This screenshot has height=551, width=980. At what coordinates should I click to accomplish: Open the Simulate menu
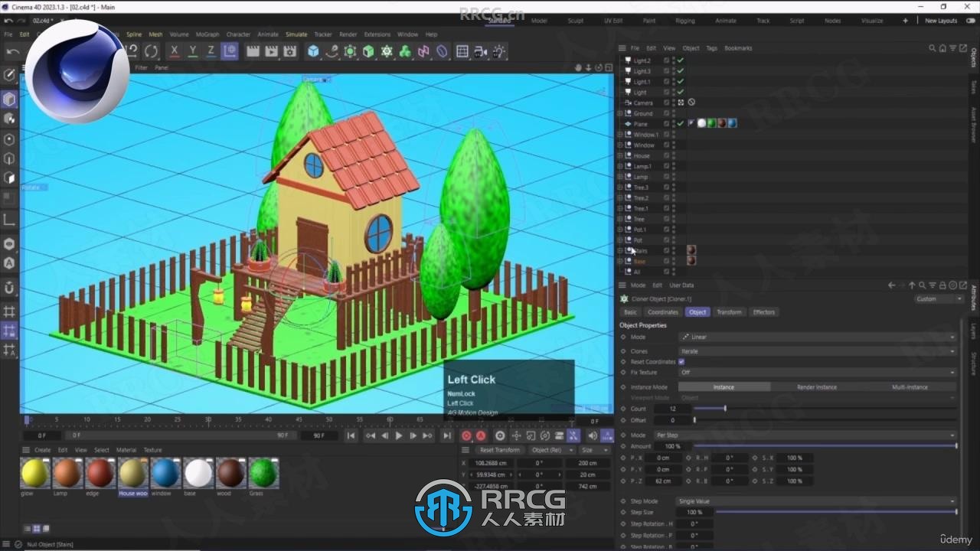tap(296, 34)
